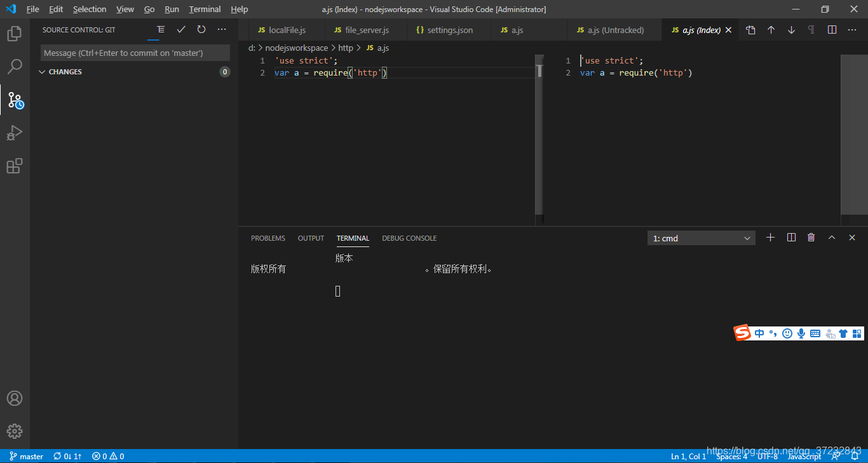Open the Help menu
The height and width of the screenshot is (463, 868).
[240, 9]
